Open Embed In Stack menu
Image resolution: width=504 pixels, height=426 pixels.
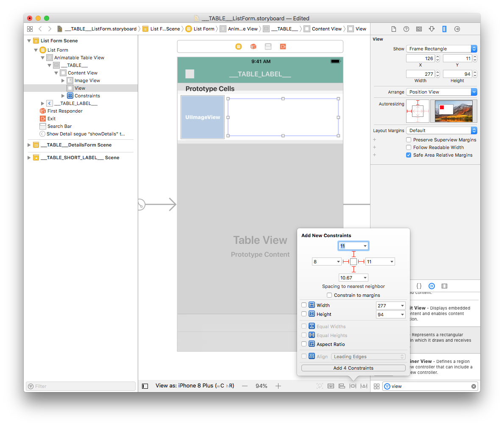tap(331, 386)
